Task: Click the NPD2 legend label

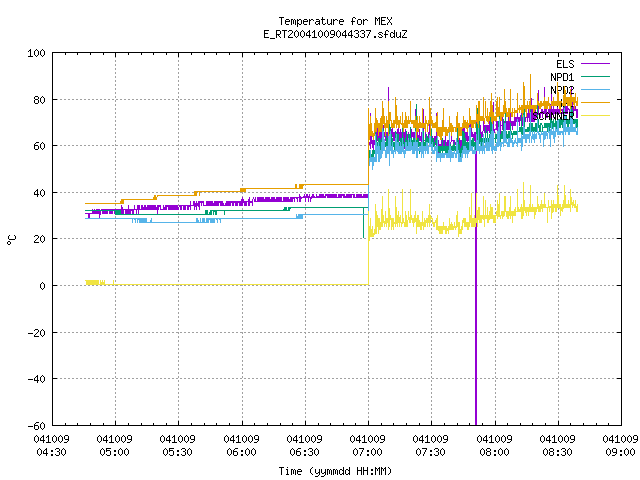Action: point(562,90)
